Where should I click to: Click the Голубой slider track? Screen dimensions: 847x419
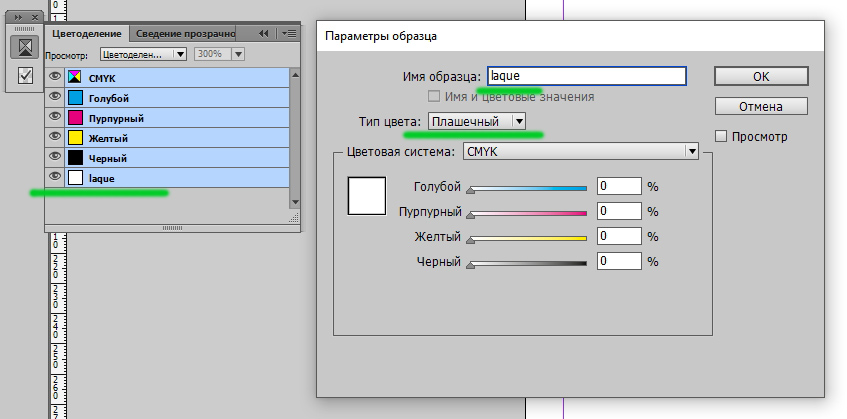click(528, 188)
